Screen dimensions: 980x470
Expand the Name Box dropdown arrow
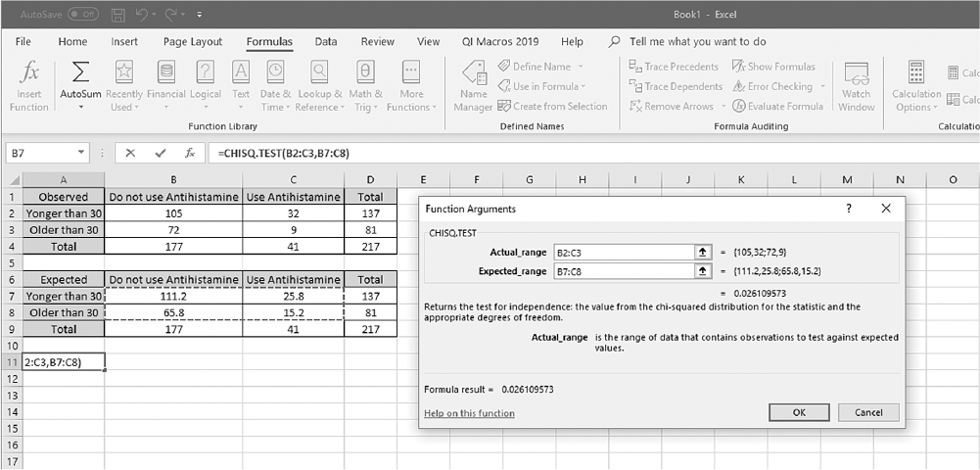tap(81, 153)
